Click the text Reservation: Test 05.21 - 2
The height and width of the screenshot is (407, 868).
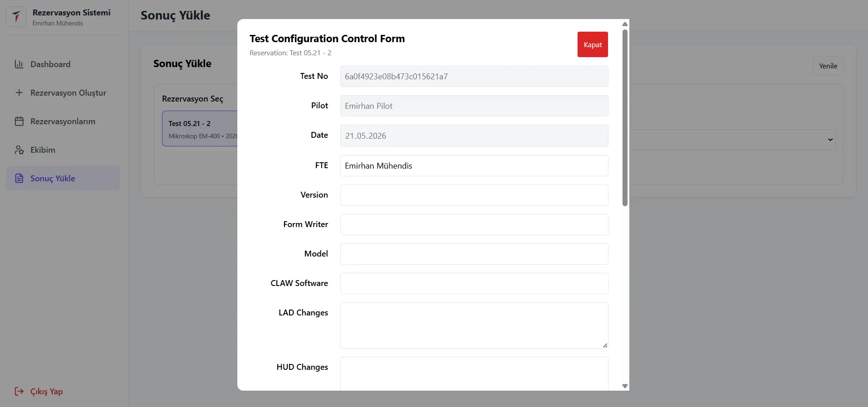pyautogui.click(x=290, y=53)
